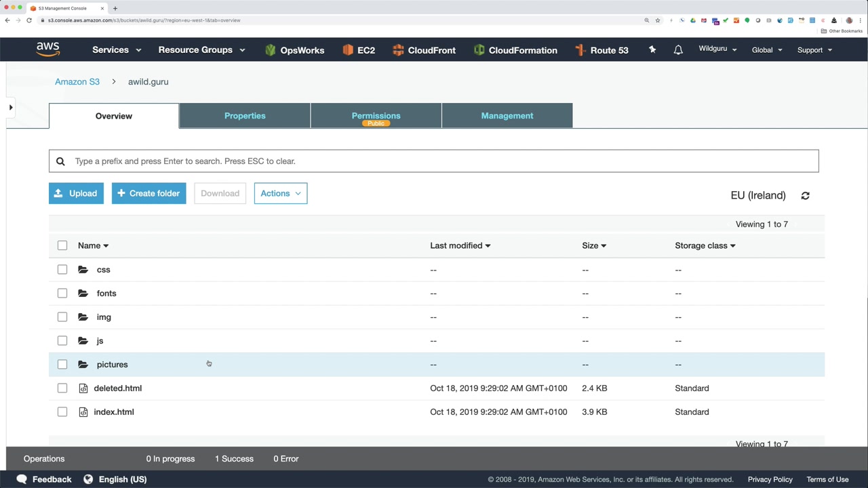Viewport: 868px width, 488px height.
Task: Open the CloudFront shortcut icon
Action: [398, 50]
